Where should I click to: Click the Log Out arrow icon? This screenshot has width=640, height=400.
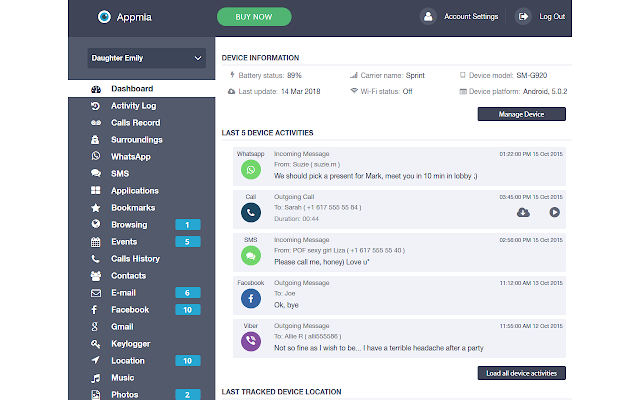point(523,17)
